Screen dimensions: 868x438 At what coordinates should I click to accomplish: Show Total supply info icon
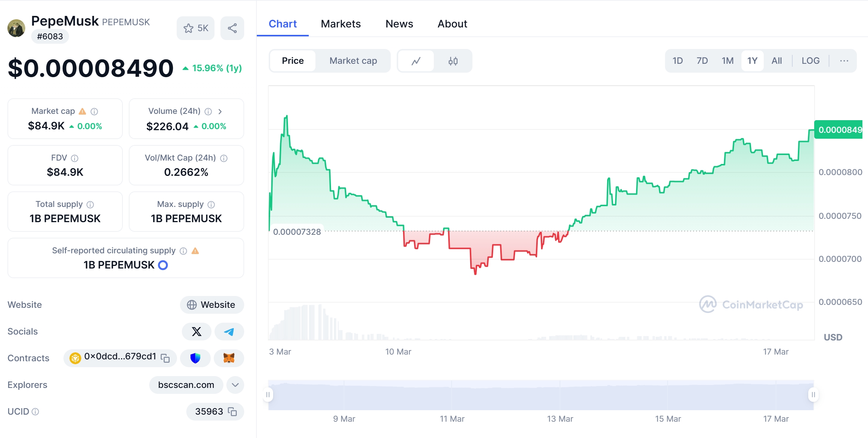click(x=90, y=204)
